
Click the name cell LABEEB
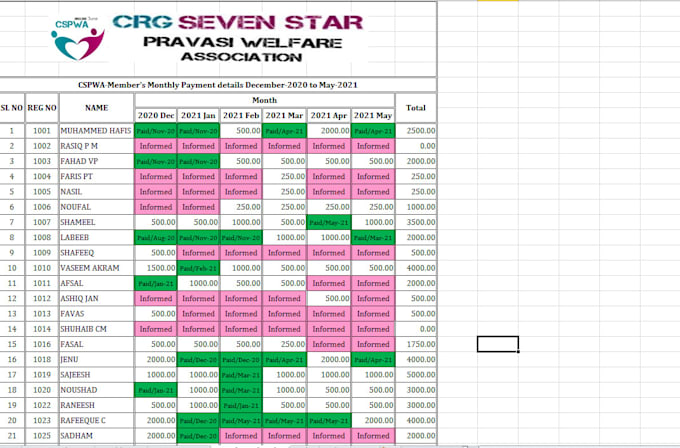(96, 237)
